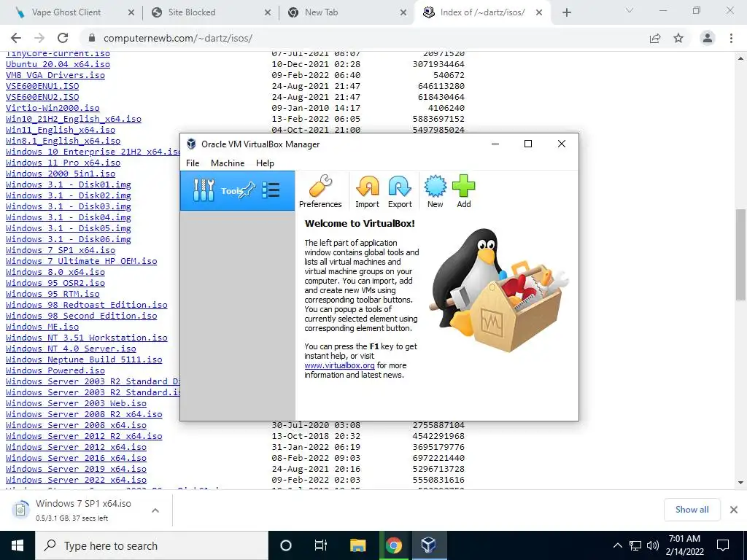Click the taskbar search box
Screen dimensions: 747x560
click(x=152, y=545)
